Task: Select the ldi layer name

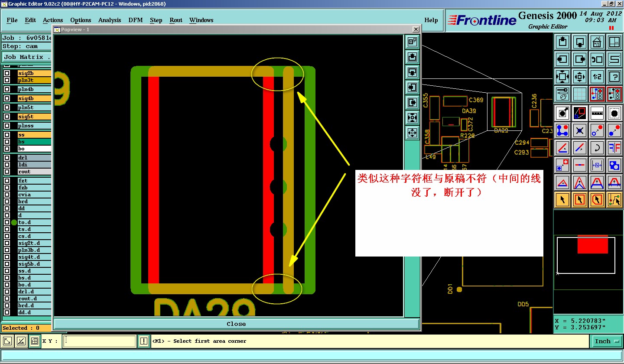Action: (34, 165)
